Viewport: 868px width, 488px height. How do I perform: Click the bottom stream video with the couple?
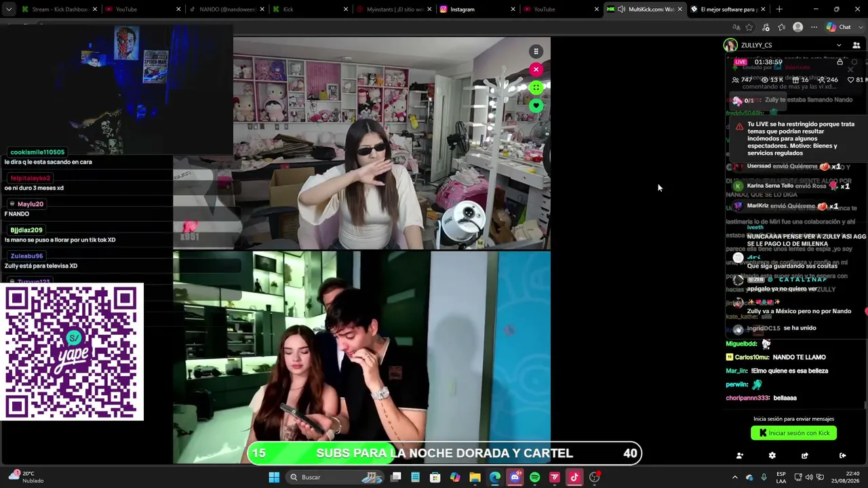pyautogui.click(x=361, y=357)
